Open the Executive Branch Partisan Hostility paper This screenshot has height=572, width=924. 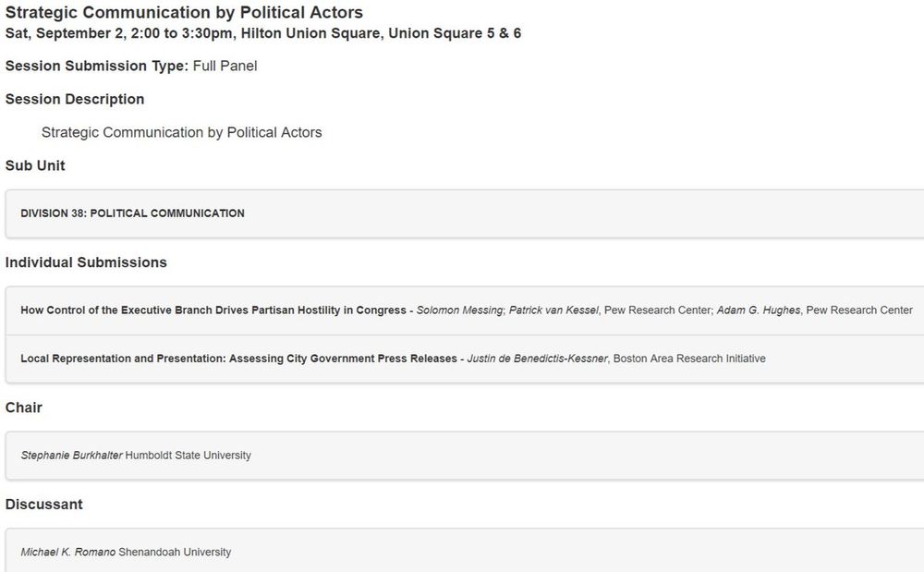213,310
